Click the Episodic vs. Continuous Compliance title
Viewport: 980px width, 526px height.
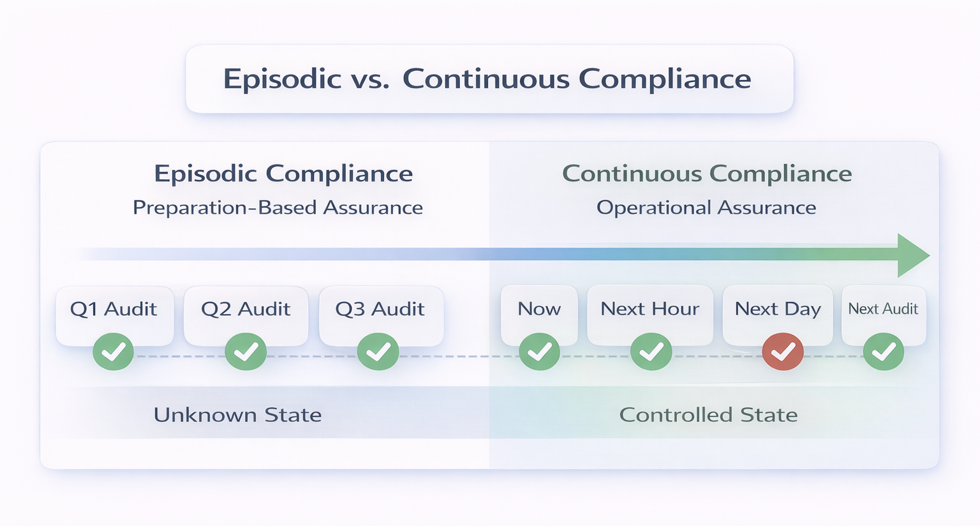click(487, 79)
